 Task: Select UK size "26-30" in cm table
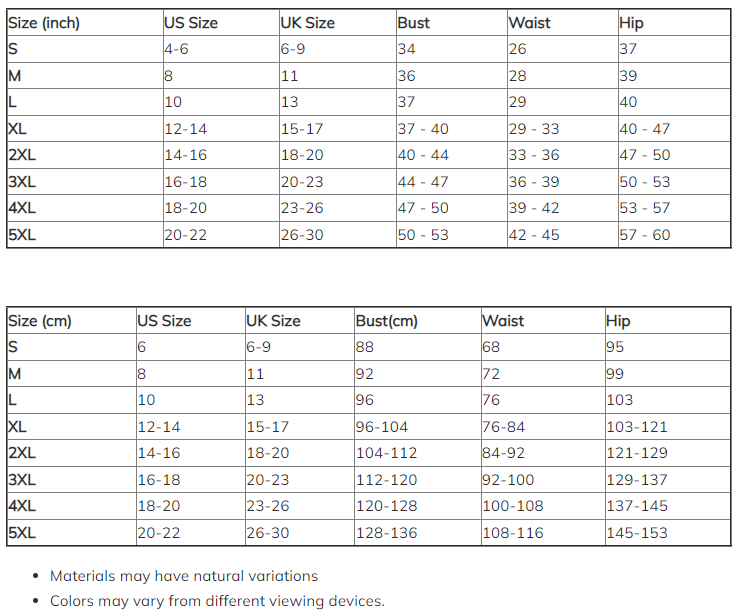[x=267, y=533]
